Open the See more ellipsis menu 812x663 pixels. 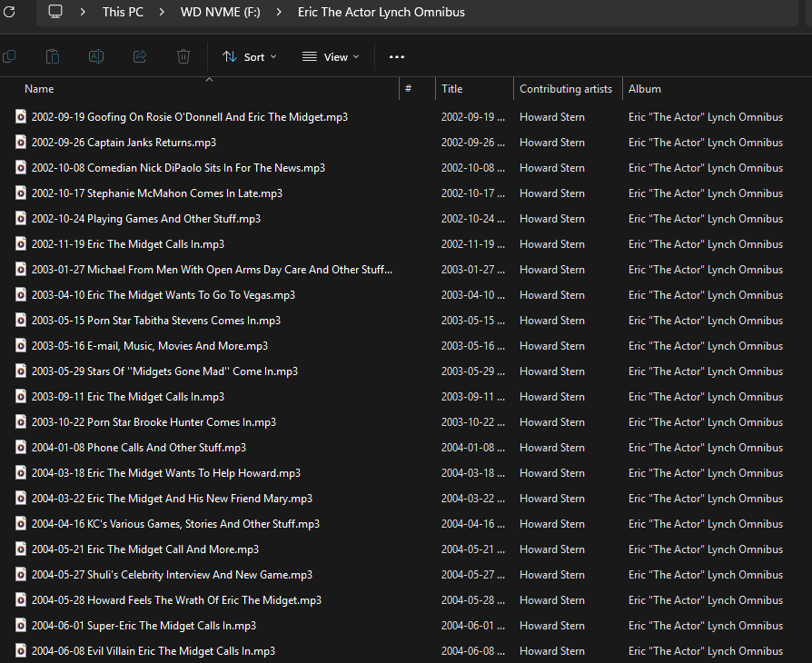pyautogui.click(x=397, y=57)
